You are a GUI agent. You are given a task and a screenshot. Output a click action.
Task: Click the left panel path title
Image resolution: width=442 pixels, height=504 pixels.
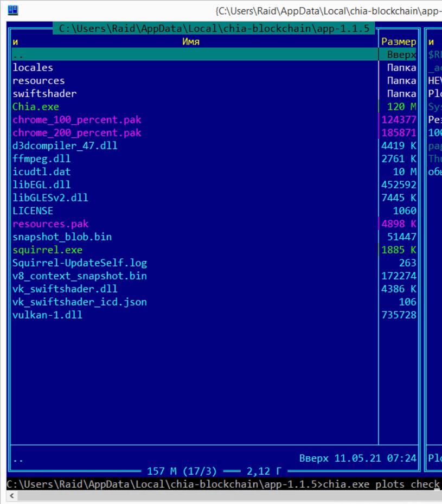(214, 28)
